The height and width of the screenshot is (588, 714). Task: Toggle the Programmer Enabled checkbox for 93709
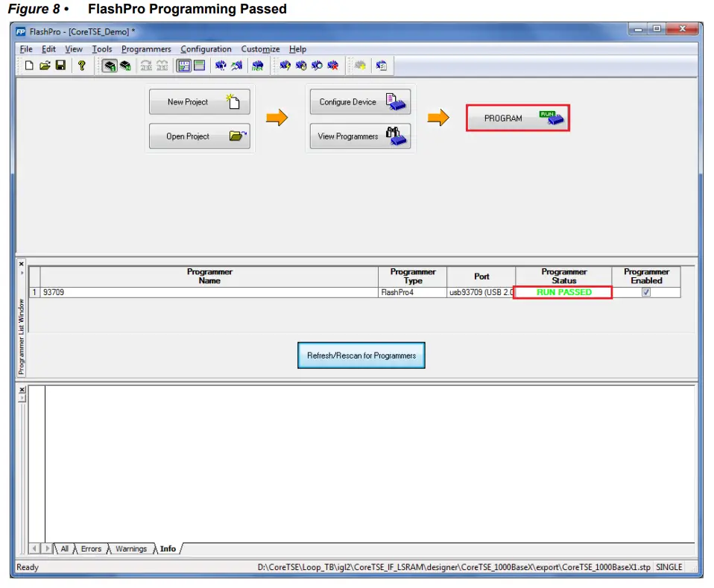pos(645,292)
